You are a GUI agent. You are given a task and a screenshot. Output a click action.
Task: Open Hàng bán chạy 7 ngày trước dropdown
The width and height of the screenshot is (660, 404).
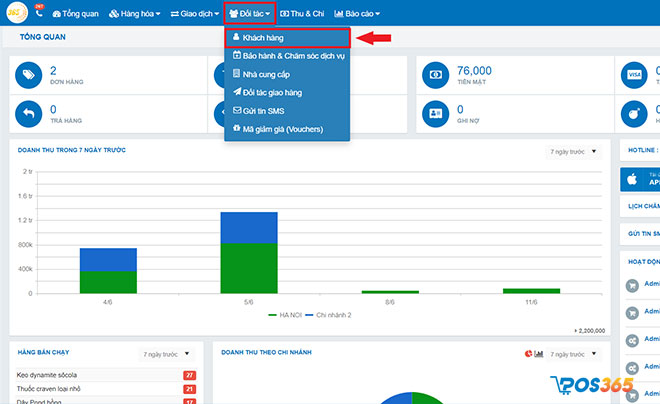pos(167,354)
